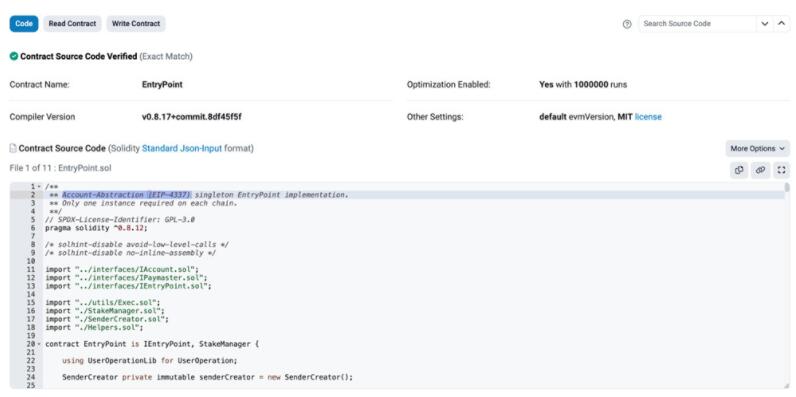The image size is (796, 397).
Task: Jump to next search result chevron
Action: pos(765,23)
